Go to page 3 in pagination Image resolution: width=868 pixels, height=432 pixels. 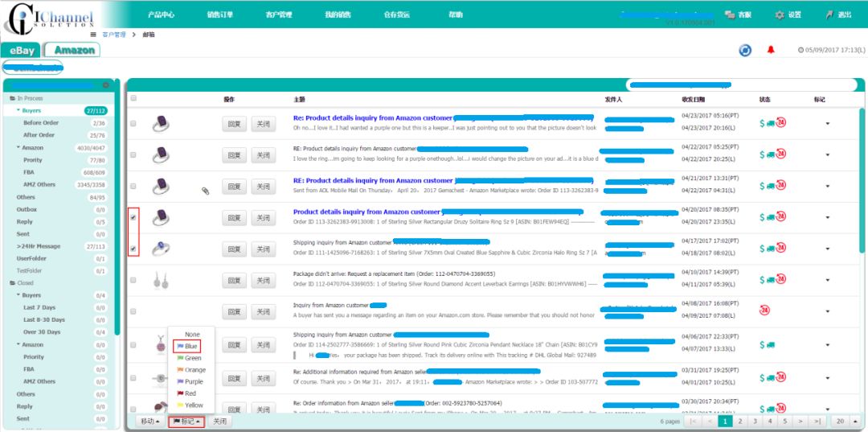coord(754,422)
